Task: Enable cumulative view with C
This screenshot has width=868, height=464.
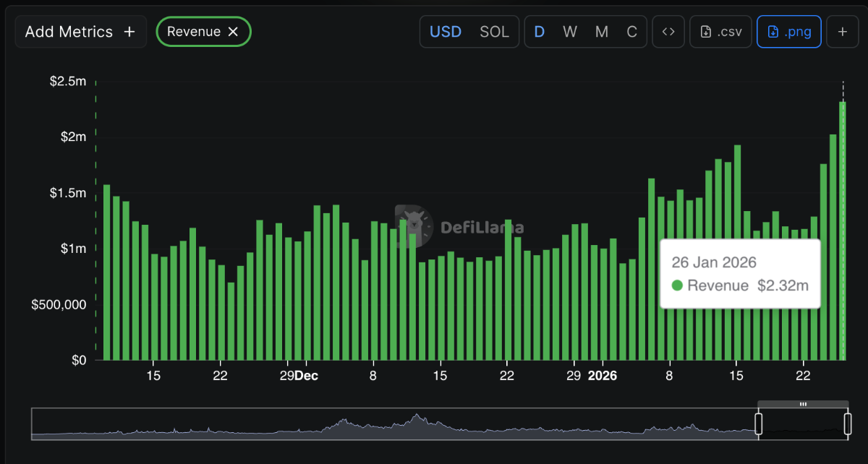Action: coord(631,31)
